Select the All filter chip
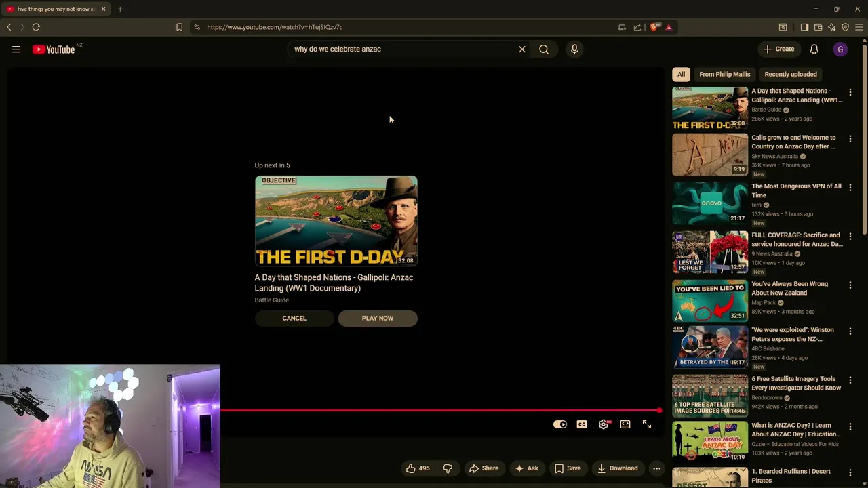Screen dimensions: 868x488 coord(681,74)
